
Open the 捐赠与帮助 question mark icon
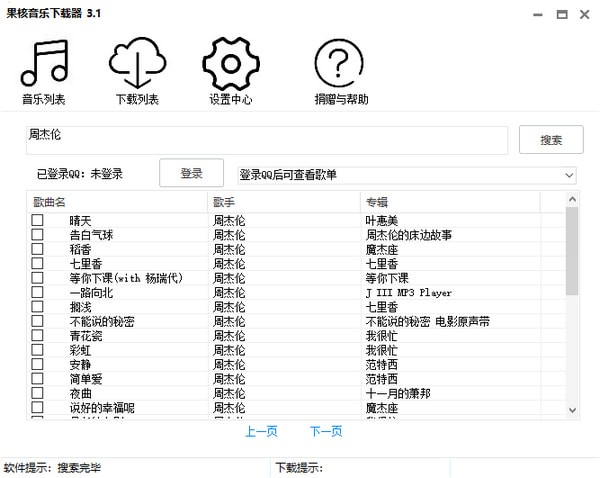[x=339, y=64]
